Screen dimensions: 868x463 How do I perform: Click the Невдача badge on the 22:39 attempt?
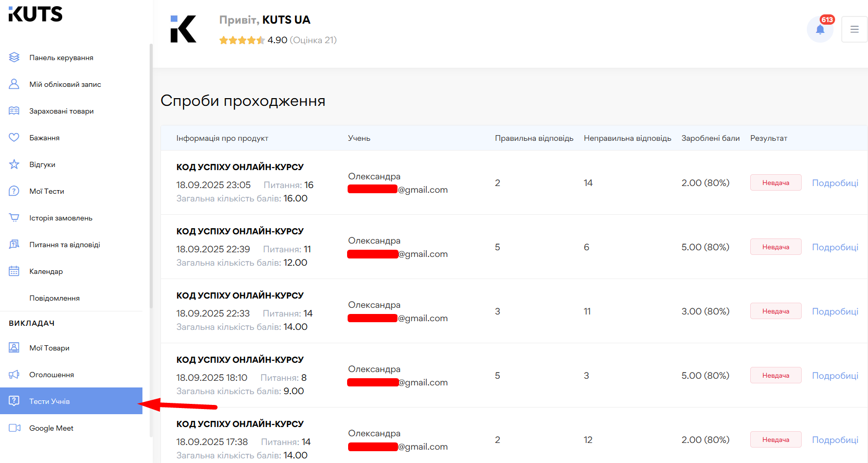pos(775,247)
